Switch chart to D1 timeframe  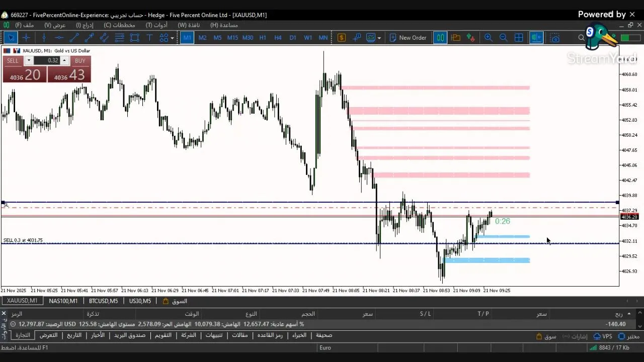click(x=293, y=38)
